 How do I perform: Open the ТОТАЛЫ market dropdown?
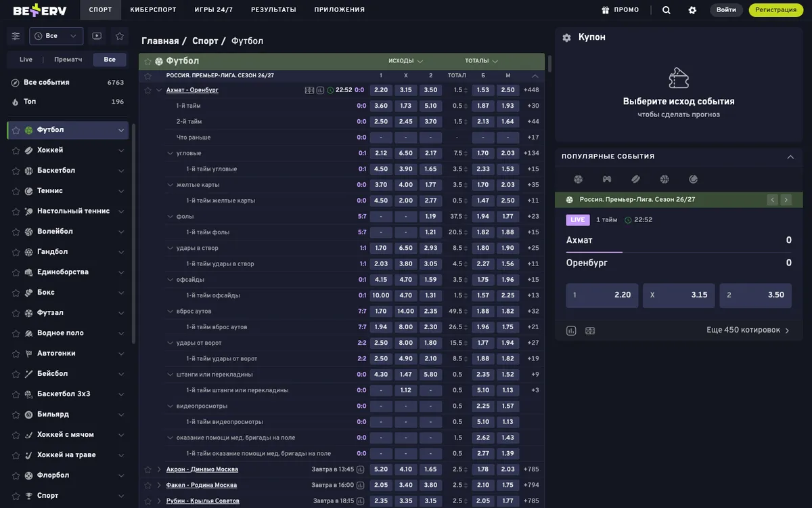(482, 61)
